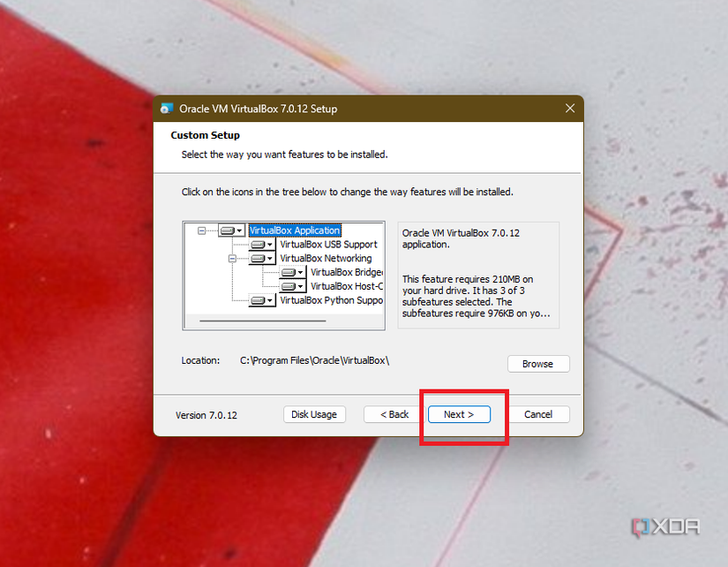The width and height of the screenshot is (728, 567).
Task: Click the Custom Setup heading
Action: (206, 135)
